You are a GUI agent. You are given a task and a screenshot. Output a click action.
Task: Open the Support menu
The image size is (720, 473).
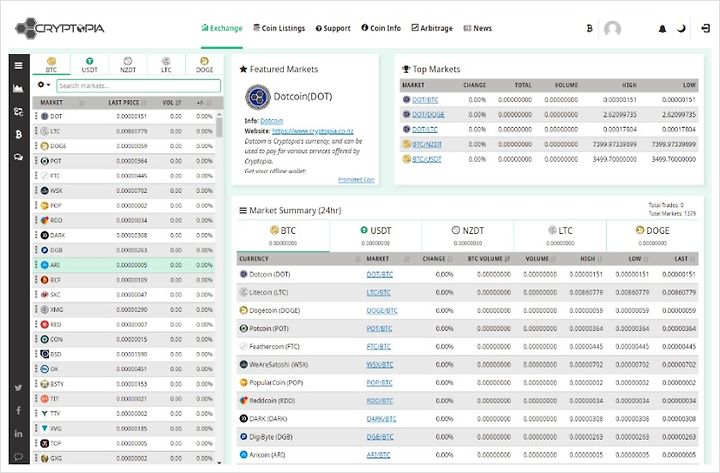(x=333, y=28)
